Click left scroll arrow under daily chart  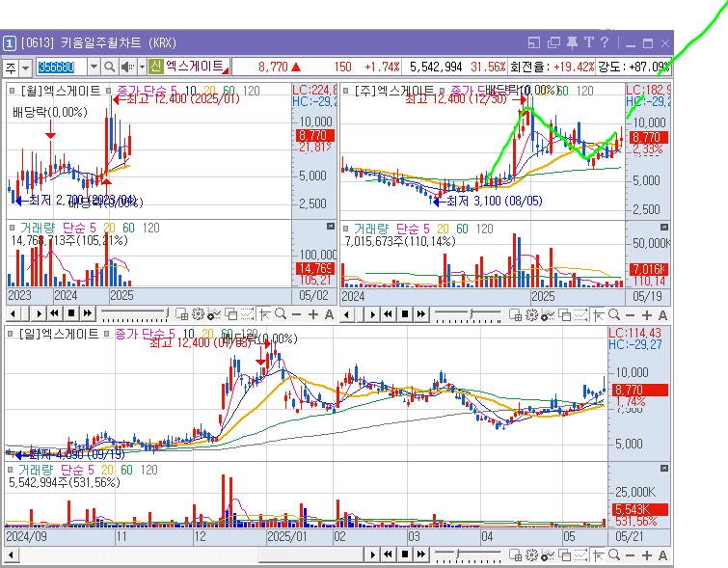(12, 555)
